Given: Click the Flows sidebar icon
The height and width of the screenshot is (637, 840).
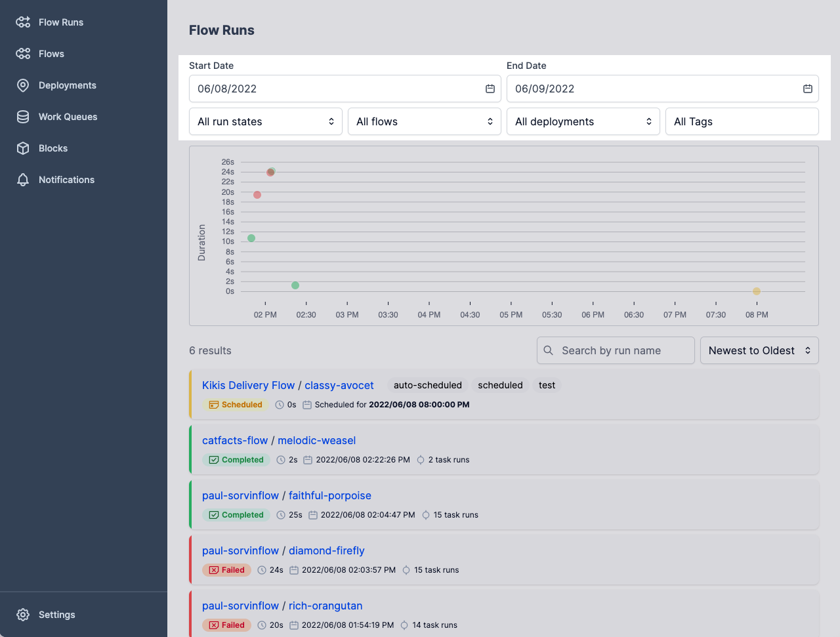Looking at the screenshot, I should click(23, 54).
